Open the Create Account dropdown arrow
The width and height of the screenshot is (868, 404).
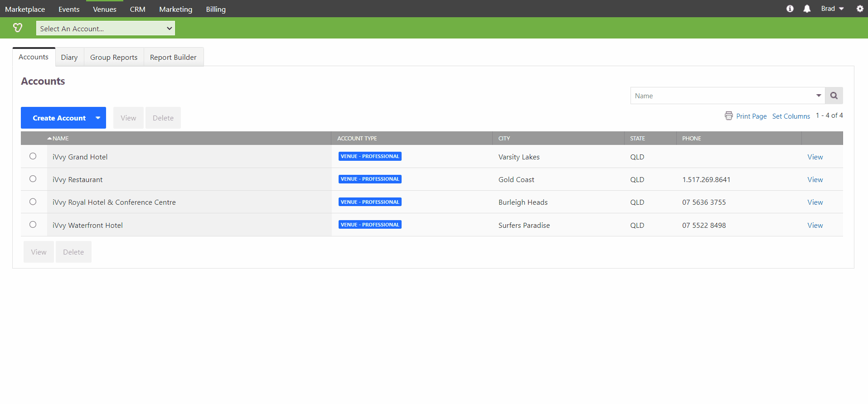(98, 118)
